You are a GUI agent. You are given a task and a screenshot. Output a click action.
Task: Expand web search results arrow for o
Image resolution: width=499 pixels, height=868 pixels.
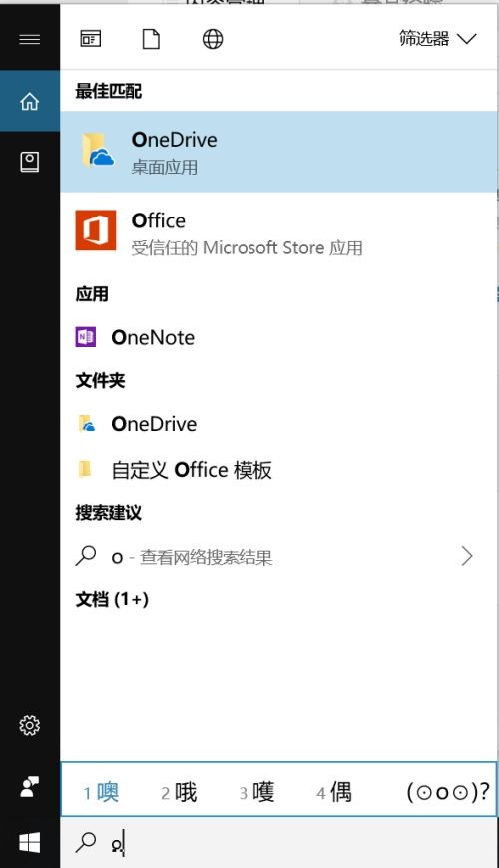[467, 556]
